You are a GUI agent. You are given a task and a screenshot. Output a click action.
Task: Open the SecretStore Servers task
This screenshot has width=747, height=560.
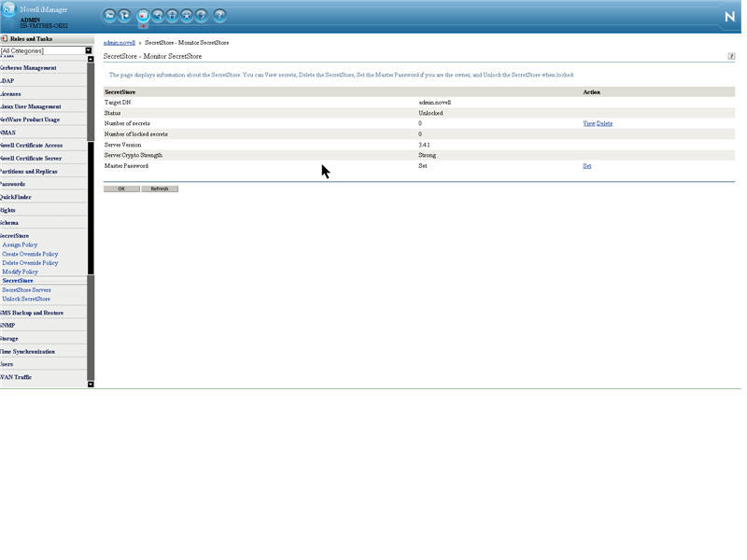pos(26,290)
